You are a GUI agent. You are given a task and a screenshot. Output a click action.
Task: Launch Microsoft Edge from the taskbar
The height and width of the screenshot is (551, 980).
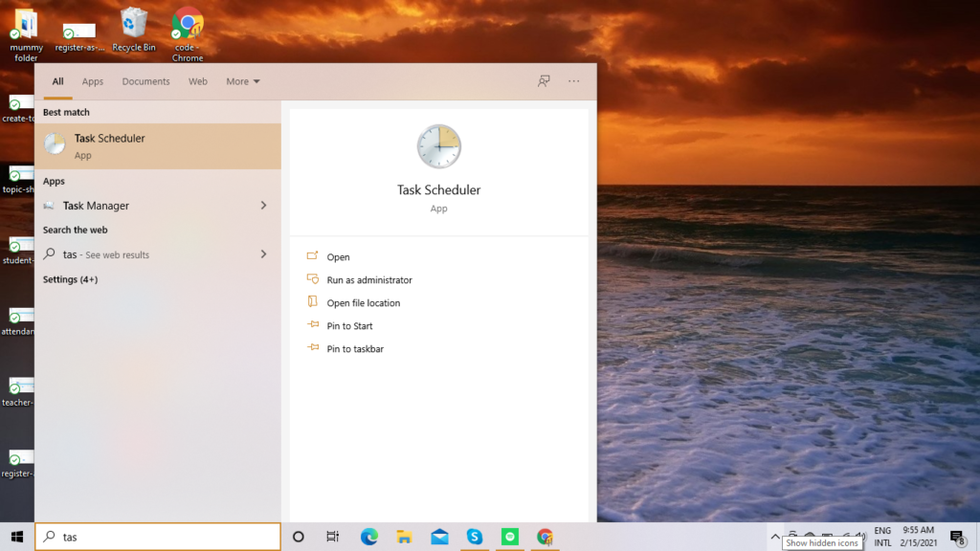(368, 537)
